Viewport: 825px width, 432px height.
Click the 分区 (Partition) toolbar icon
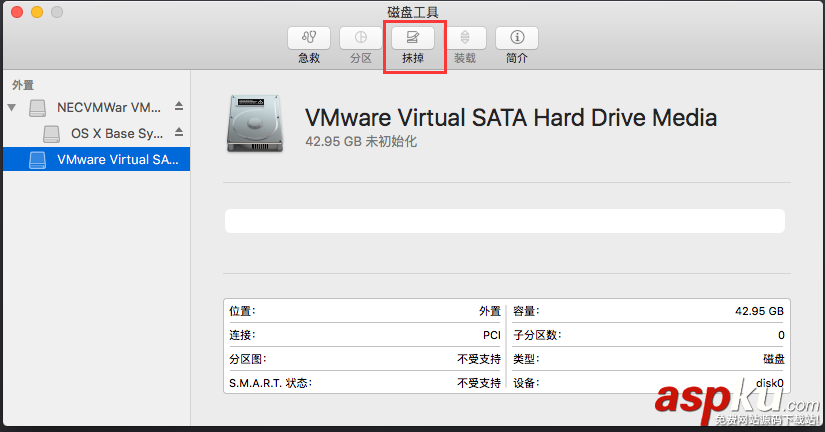(x=361, y=38)
